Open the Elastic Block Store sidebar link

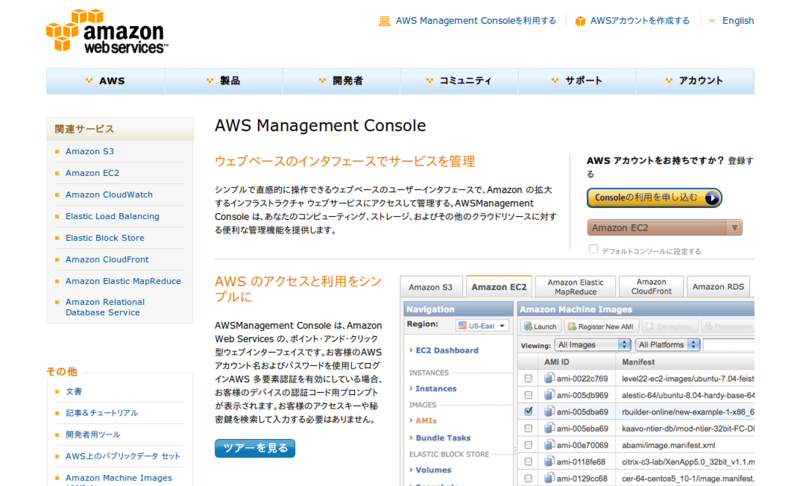pos(105,238)
